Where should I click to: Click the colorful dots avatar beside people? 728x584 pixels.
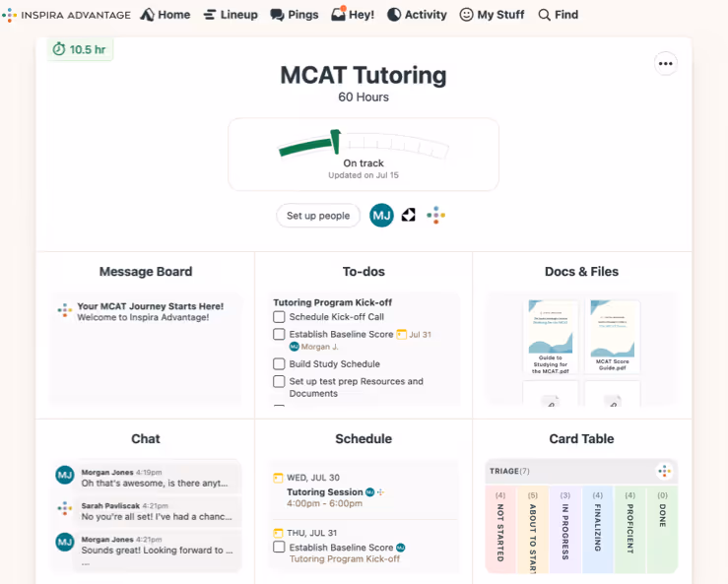436,215
